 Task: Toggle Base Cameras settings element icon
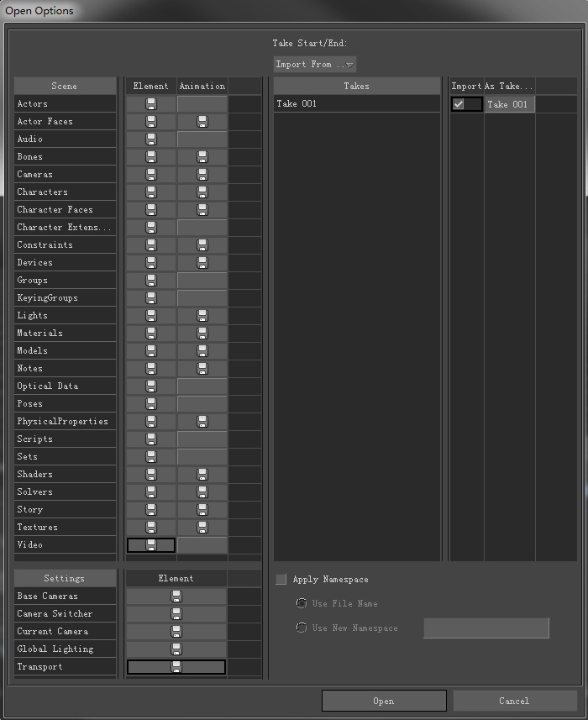[176, 596]
